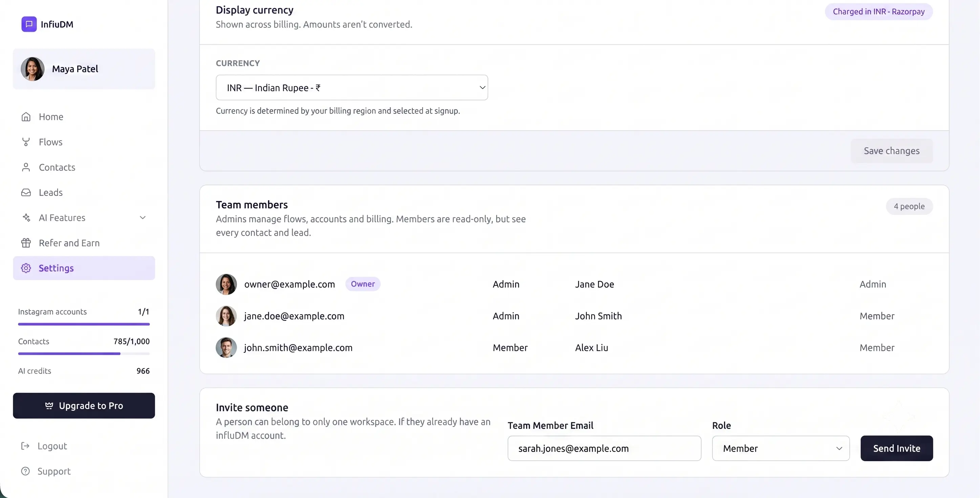Click the Owner badge next to owner@example.com

tap(363, 284)
